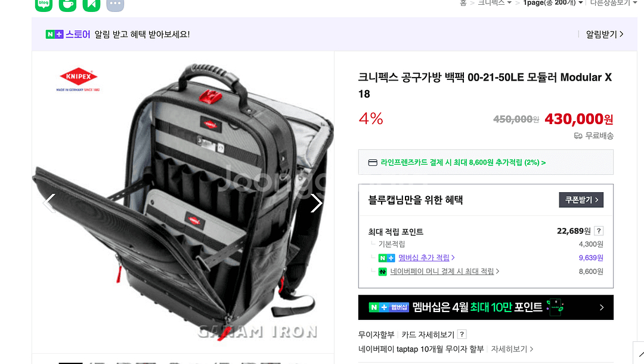Open the card details question mark icon
Screen dimensions: 644x364
(x=462, y=334)
